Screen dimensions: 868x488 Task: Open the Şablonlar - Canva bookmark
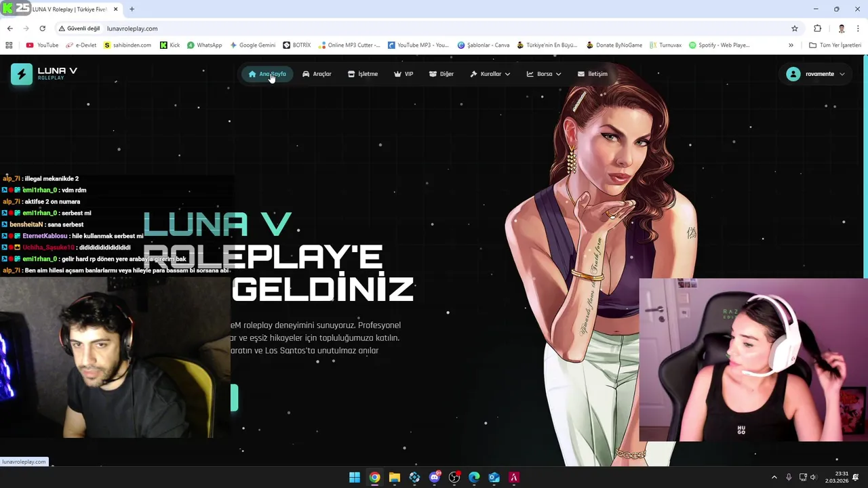point(484,45)
